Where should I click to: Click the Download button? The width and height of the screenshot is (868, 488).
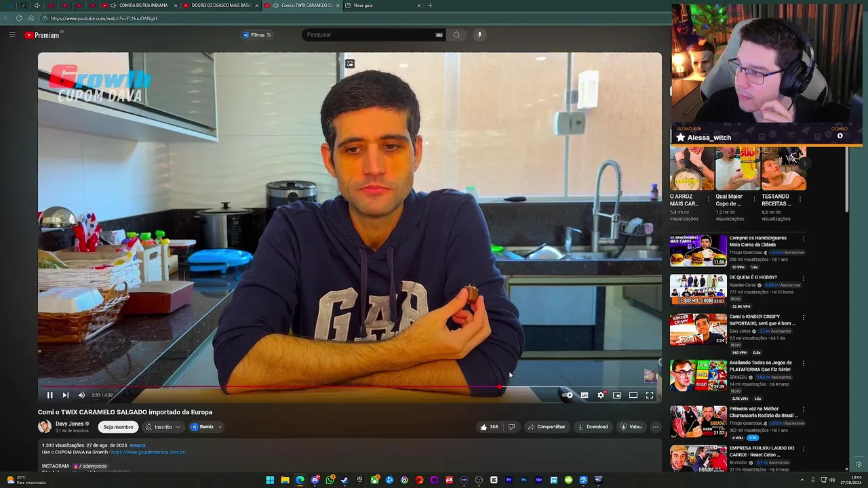coord(593,427)
